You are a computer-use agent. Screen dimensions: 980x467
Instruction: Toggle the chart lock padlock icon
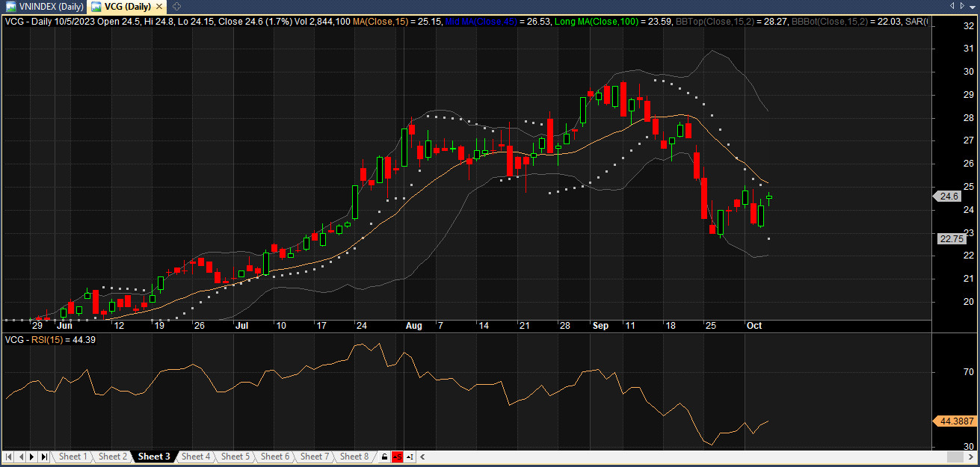click(384, 457)
